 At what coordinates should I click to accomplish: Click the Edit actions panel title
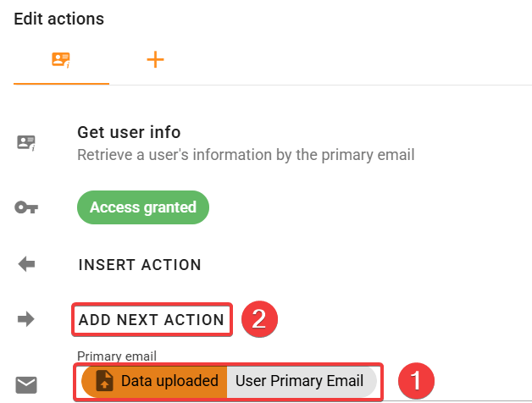tap(60, 19)
